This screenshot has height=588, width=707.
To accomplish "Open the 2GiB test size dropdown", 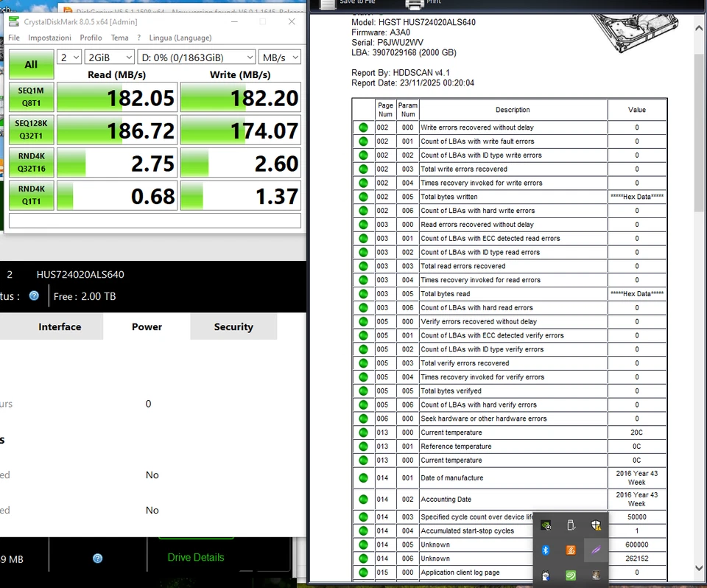I will pyautogui.click(x=109, y=57).
